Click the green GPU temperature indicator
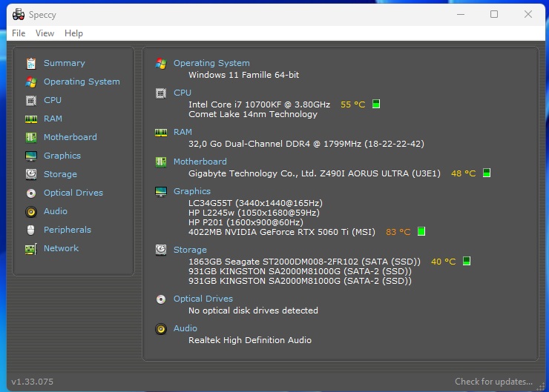The height and width of the screenshot is (392, 549). [x=421, y=231]
